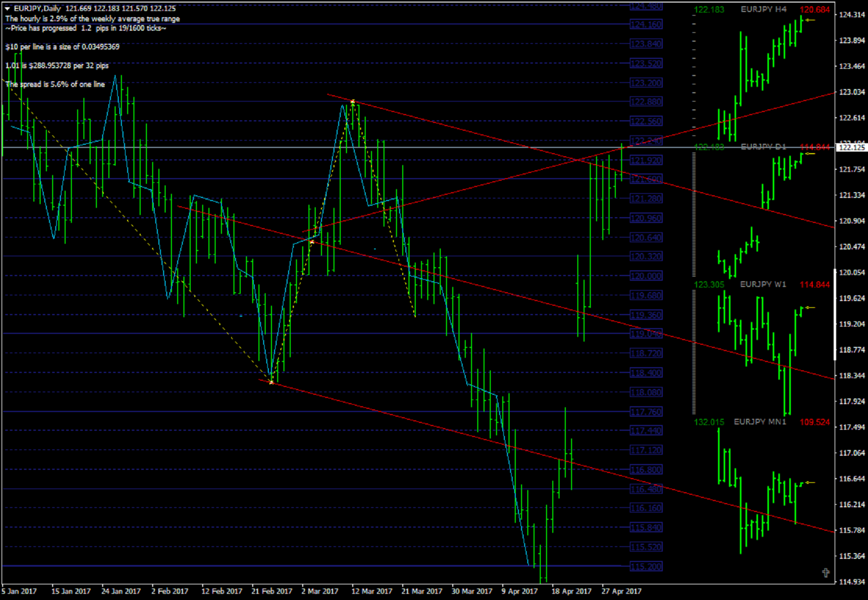
Task: Click the 118.344 price scale value
Action: pyautogui.click(x=852, y=376)
